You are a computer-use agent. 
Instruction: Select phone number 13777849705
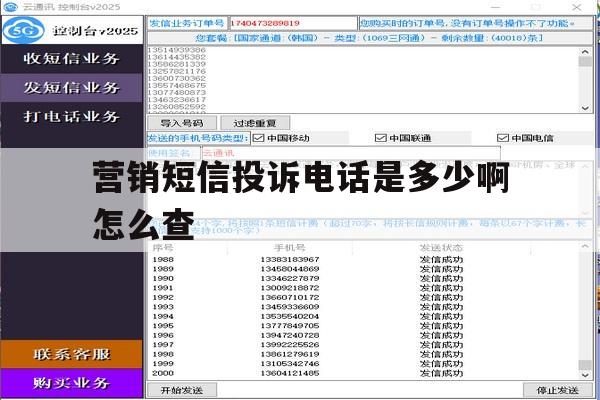click(x=290, y=326)
